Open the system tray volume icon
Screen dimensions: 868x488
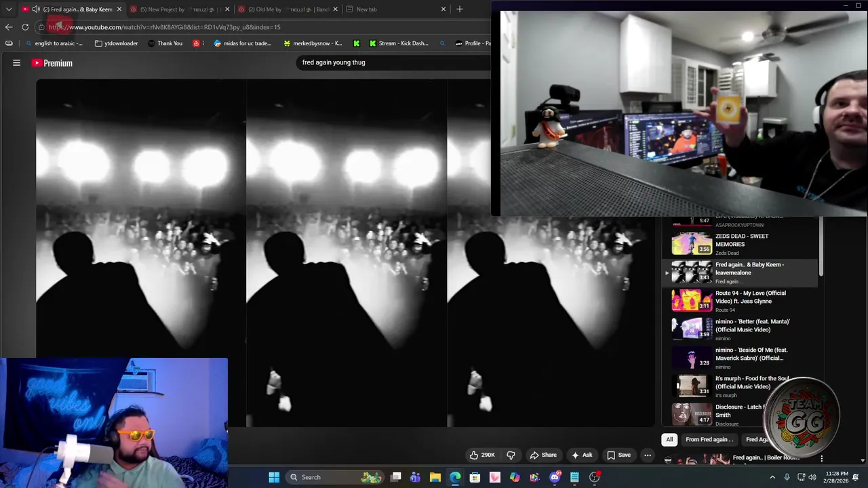[x=812, y=477]
